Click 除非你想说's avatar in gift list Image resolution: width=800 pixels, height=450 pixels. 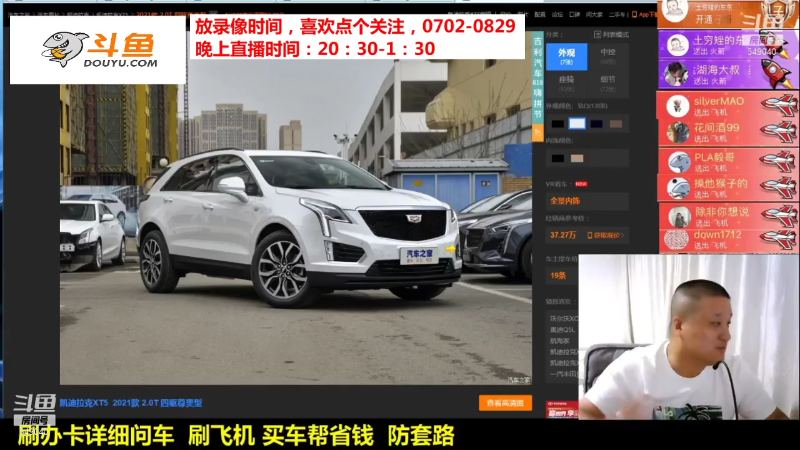(x=680, y=217)
